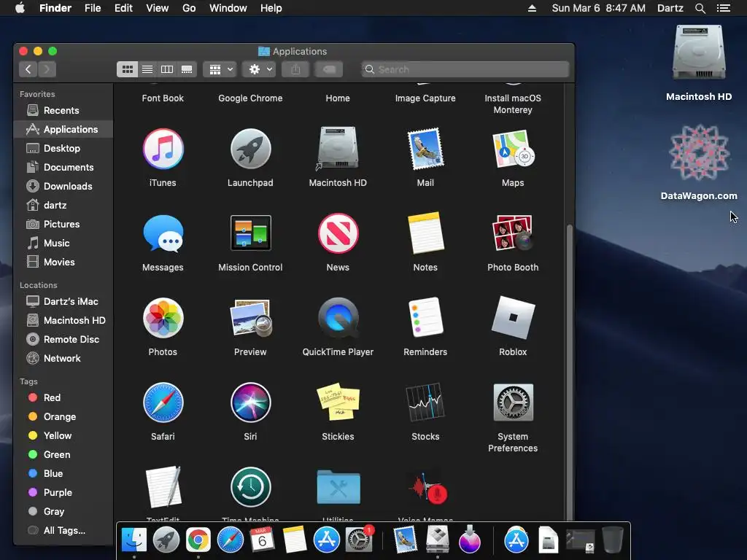Open Network in the sidebar
The image size is (747, 560).
(63, 358)
